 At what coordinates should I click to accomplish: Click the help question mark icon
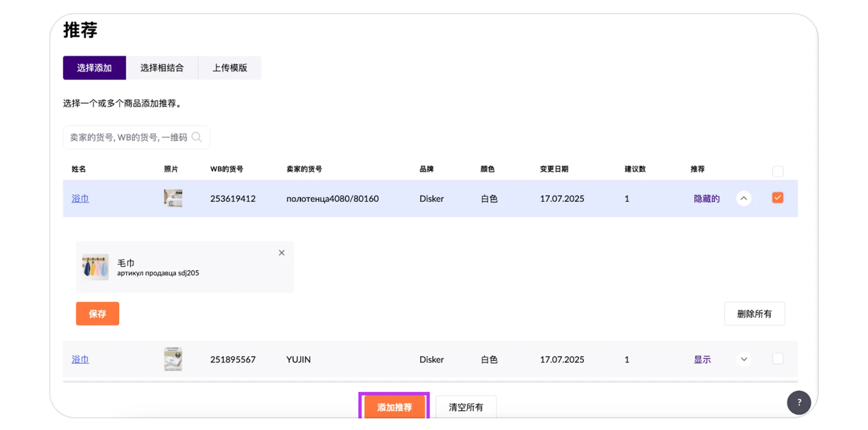(799, 402)
